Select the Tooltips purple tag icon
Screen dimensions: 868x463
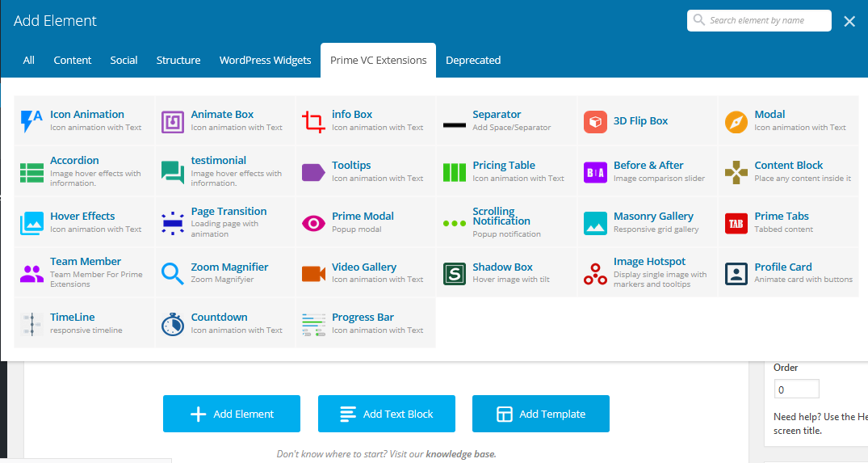tap(313, 172)
